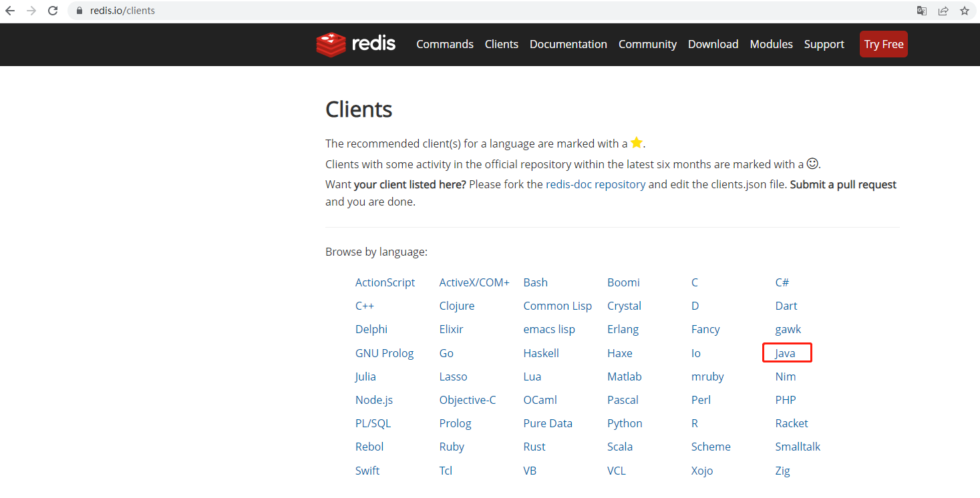
Task: Select the Bash language link
Action: pos(536,282)
